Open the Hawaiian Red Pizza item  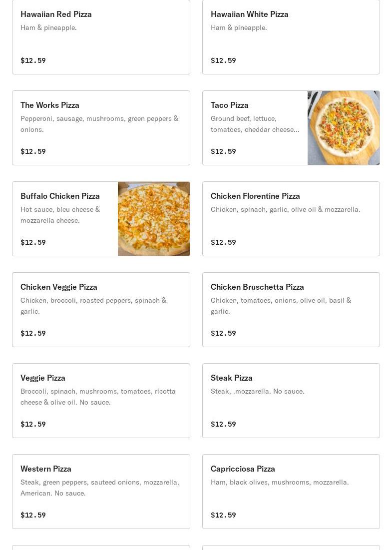(x=101, y=37)
